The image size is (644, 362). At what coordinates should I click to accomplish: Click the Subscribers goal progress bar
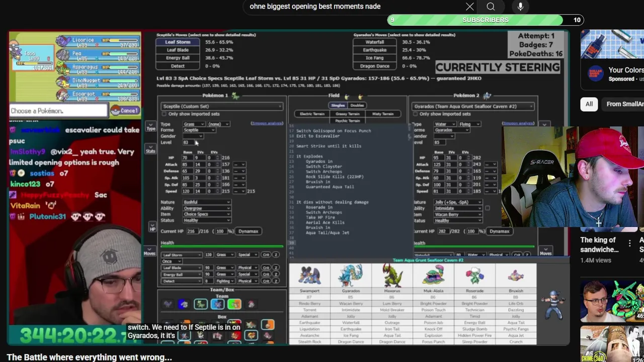coord(486,20)
